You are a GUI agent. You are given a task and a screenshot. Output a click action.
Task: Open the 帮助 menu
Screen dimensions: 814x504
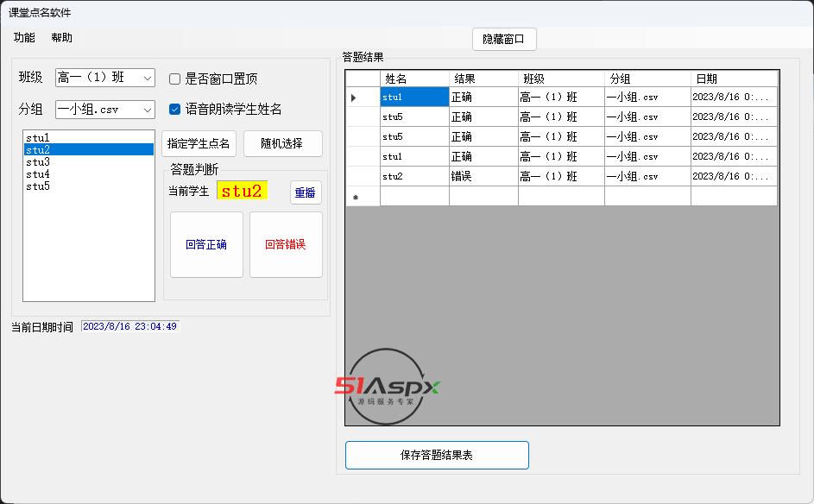click(x=62, y=37)
